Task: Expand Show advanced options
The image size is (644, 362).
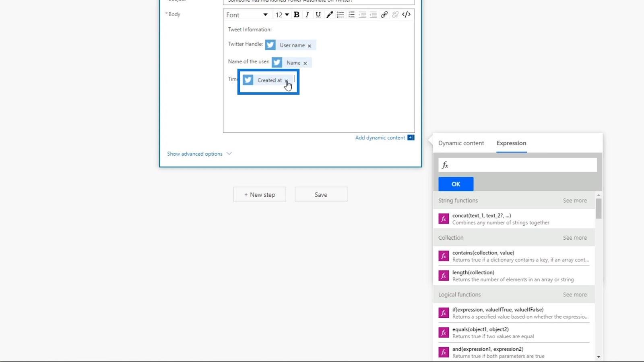Action: tap(199, 154)
